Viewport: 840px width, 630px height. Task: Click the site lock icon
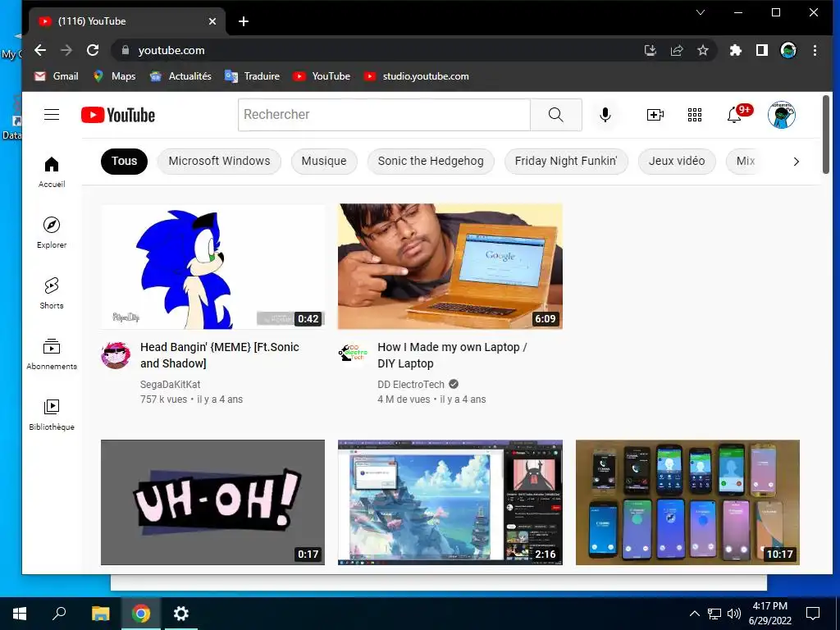click(126, 50)
